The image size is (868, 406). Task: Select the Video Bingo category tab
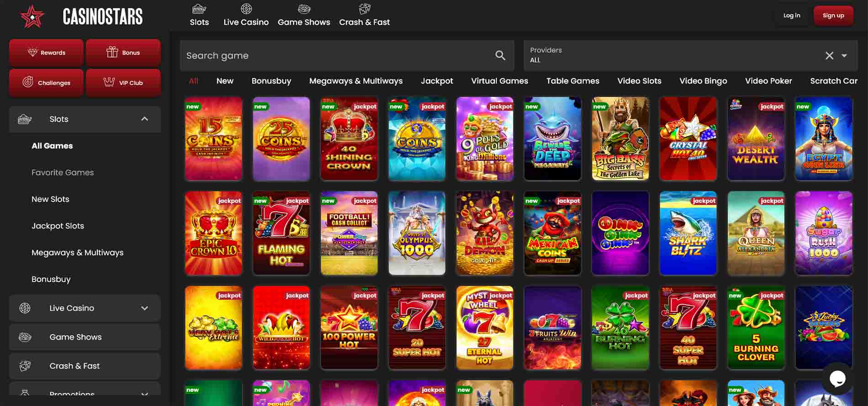pos(703,81)
